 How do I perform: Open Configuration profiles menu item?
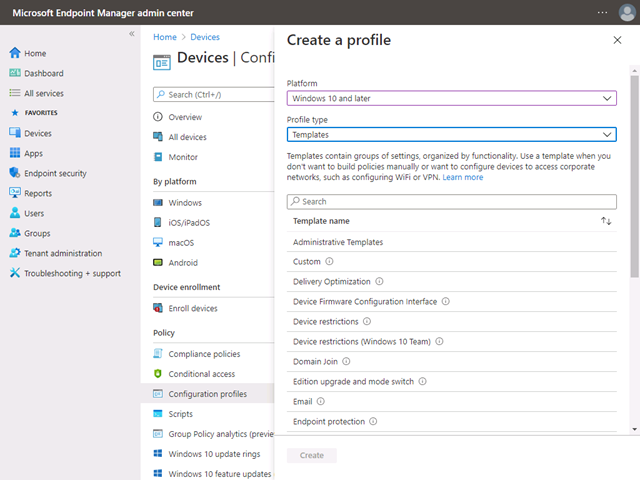[208, 394]
